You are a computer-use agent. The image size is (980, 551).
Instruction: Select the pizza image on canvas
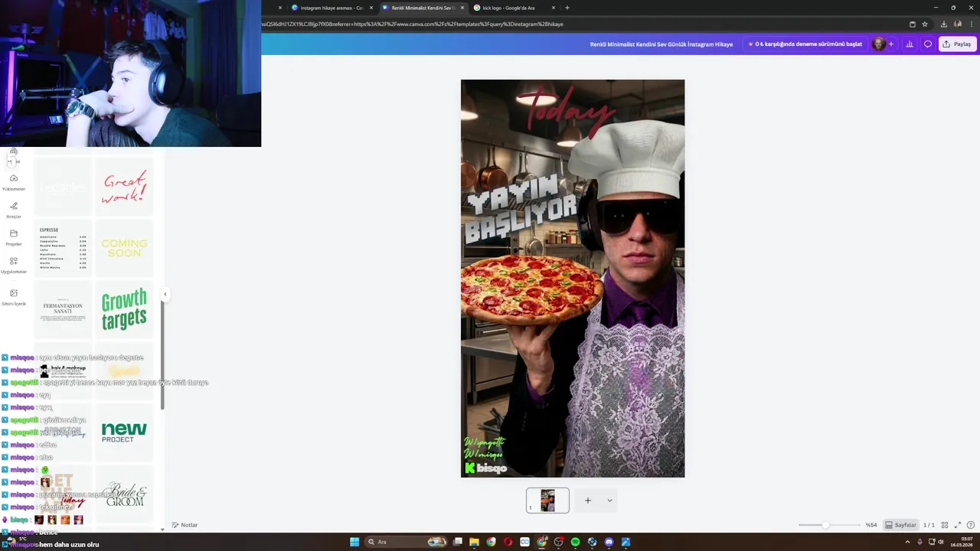531,290
